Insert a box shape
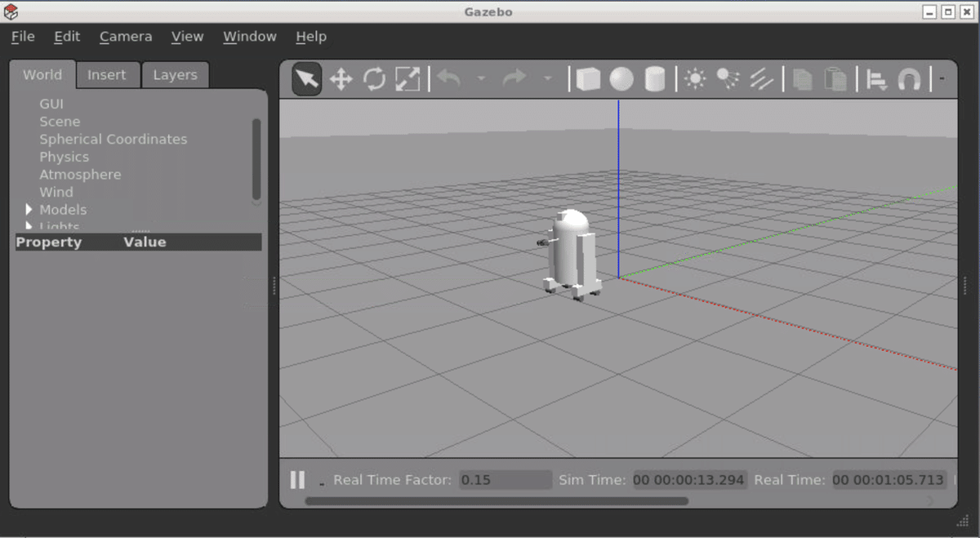 (x=588, y=79)
